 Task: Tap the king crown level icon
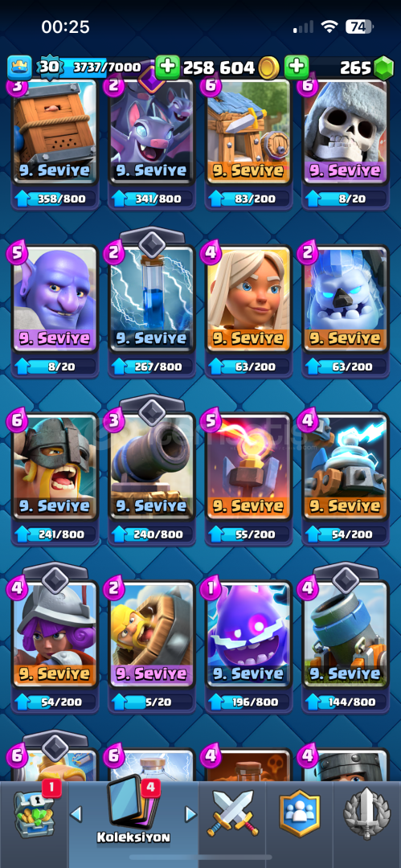(x=18, y=68)
